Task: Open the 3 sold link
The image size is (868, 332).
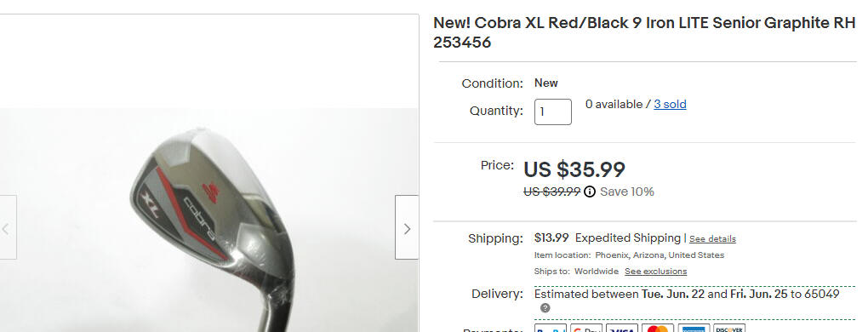Action: pos(670,105)
